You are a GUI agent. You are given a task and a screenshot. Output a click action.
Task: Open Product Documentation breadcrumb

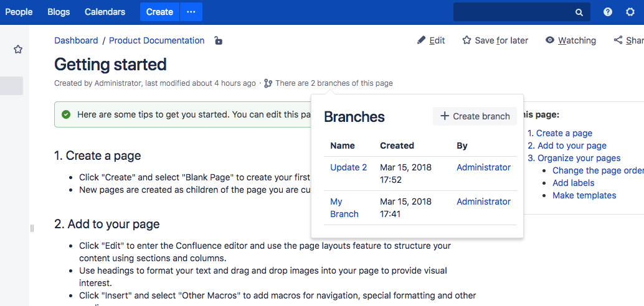point(156,40)
